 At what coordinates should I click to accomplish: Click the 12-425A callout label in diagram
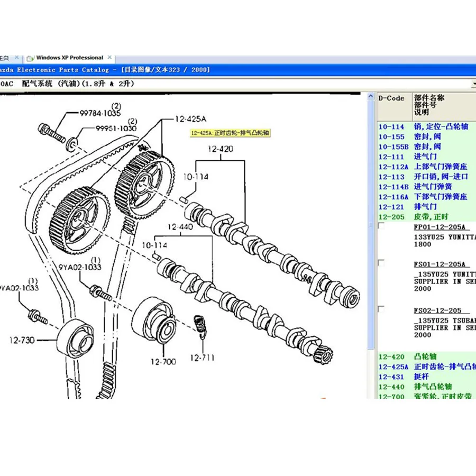(x=190, y=120)
